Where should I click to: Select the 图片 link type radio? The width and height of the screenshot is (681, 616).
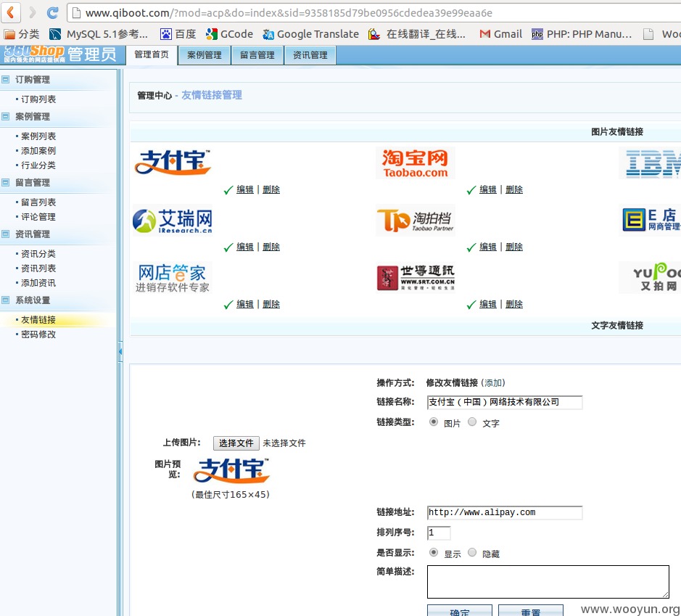coord(434,422)
